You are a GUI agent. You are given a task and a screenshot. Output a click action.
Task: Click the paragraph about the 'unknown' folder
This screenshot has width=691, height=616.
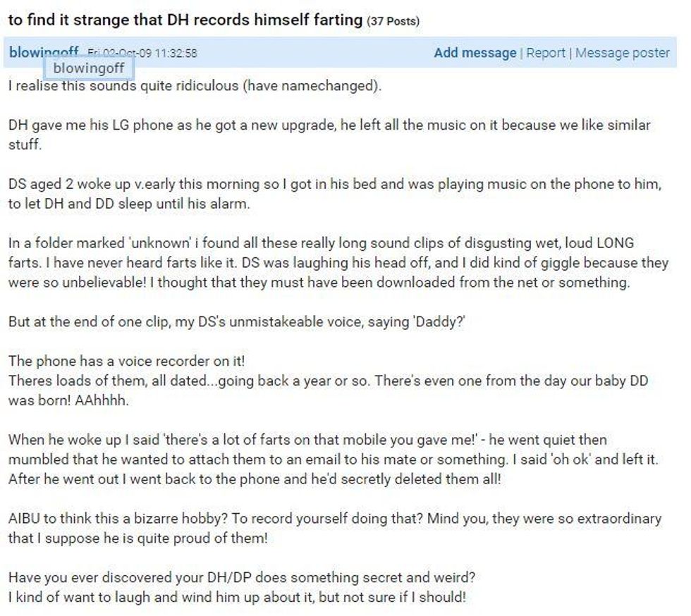pos(338,262)
